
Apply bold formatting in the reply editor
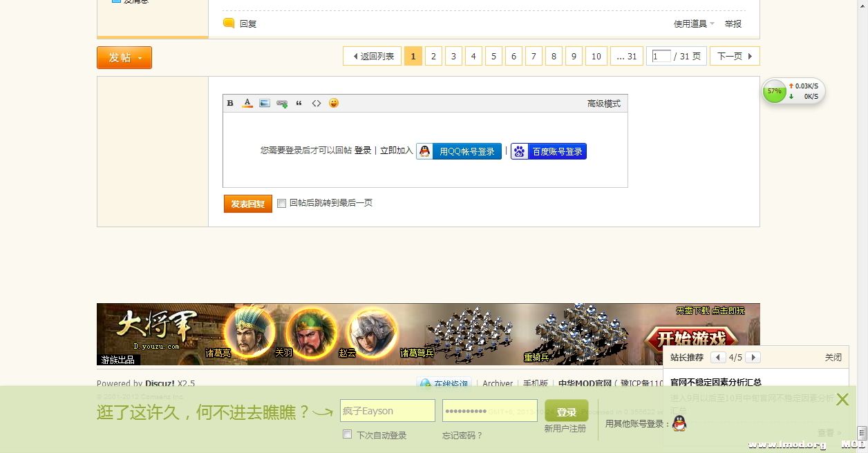coord(229,102)
